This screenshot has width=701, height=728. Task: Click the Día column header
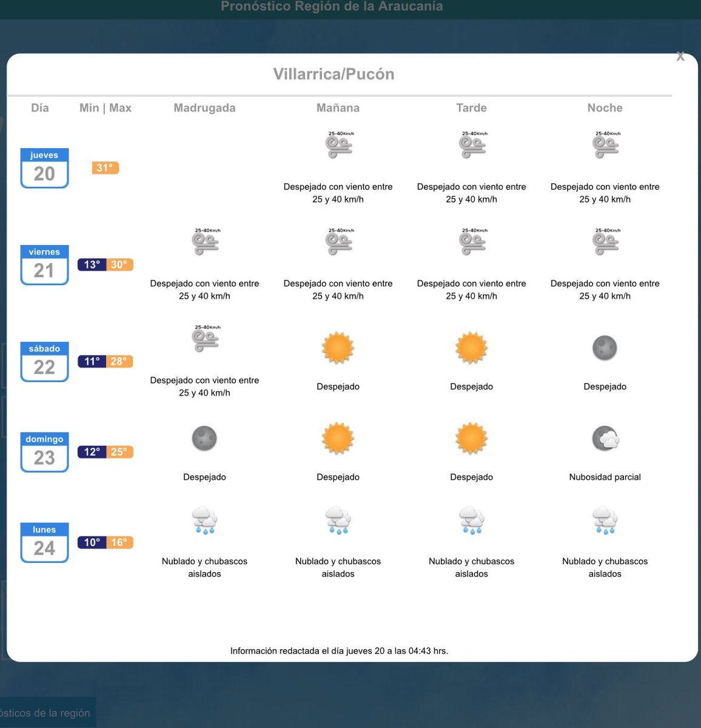point(40,108)
